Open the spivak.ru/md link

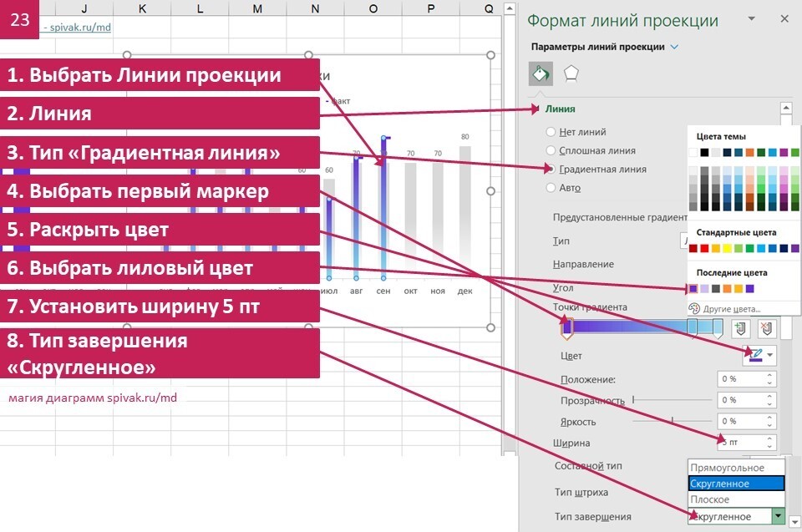(x=80, y=27)
